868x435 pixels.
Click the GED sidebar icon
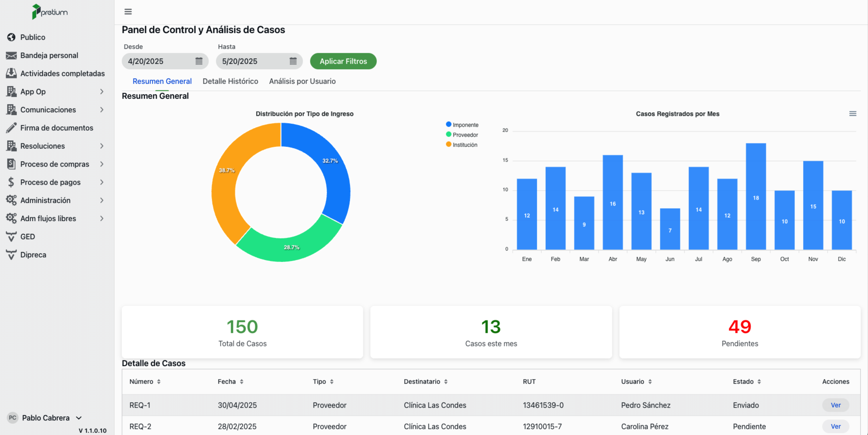[x=11, y=237]
